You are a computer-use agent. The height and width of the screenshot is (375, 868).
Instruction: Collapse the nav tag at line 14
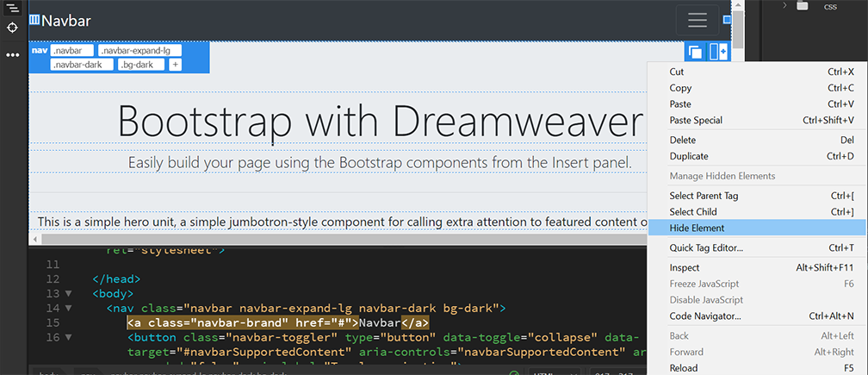[x=68, y=308]
